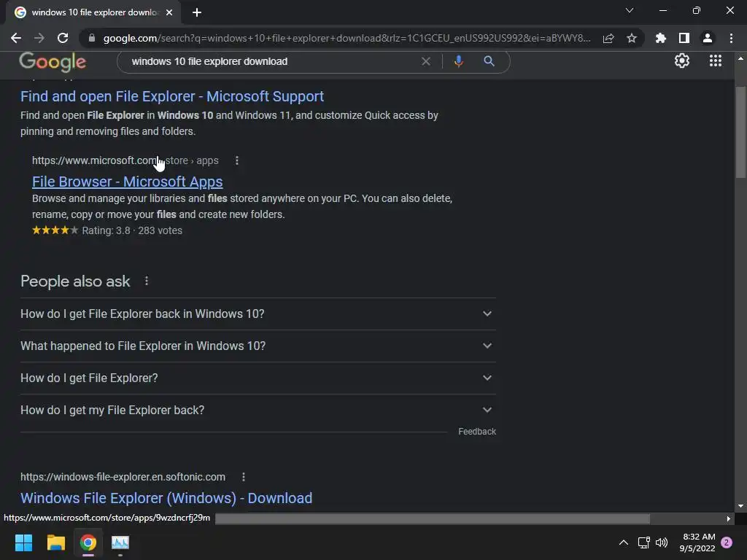This screenshot has height=560, width=747.
Task: Open network status in the system tray
Action: (643, 542)
